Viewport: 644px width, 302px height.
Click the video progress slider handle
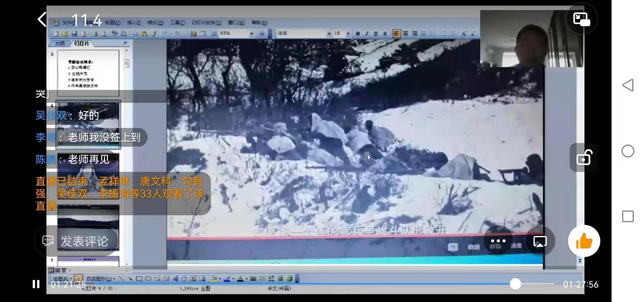(515, 284)
